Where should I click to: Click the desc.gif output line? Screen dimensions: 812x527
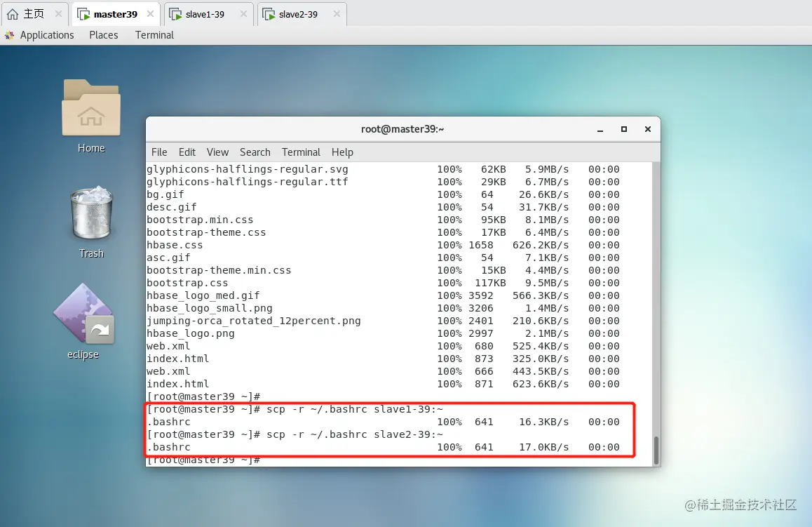pos(384,207)
